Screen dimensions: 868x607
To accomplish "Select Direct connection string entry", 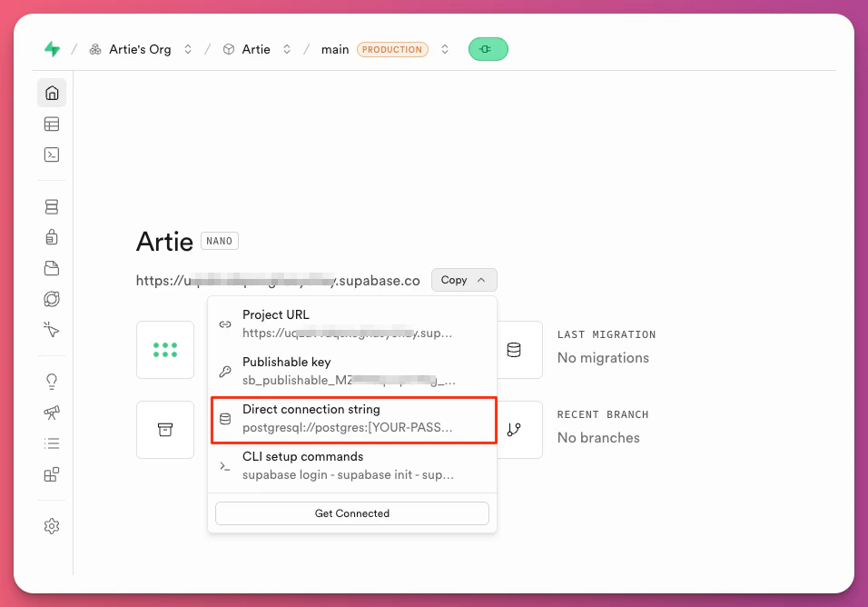I will pos(354,419).
